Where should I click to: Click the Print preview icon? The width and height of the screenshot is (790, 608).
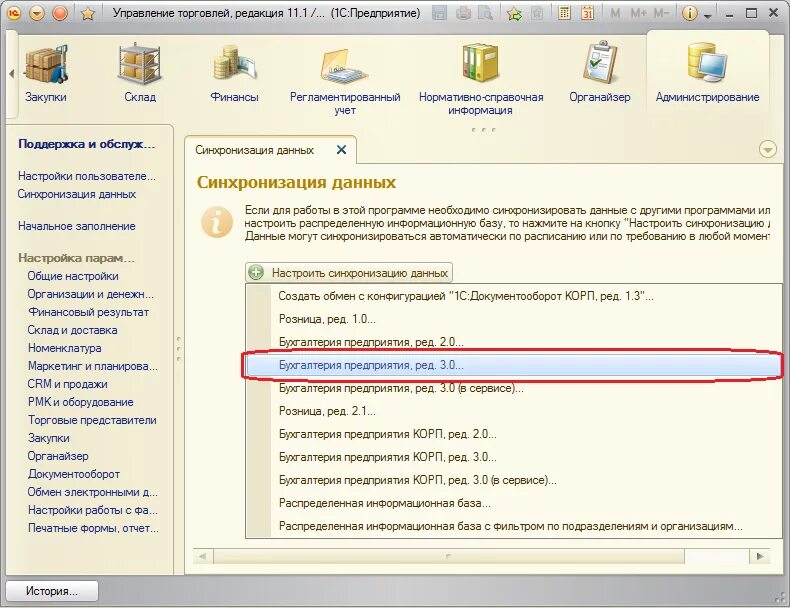(485, 14)
